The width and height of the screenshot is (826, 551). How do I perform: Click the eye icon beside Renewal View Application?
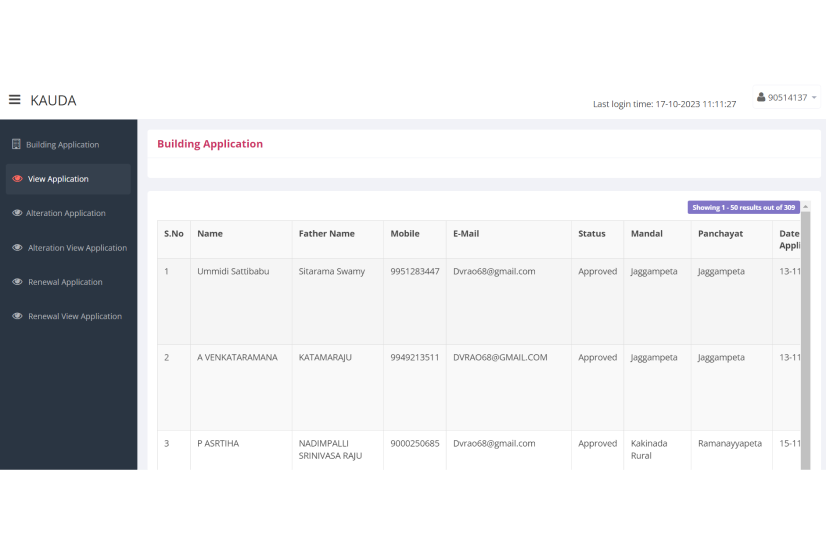coord(17,316)
